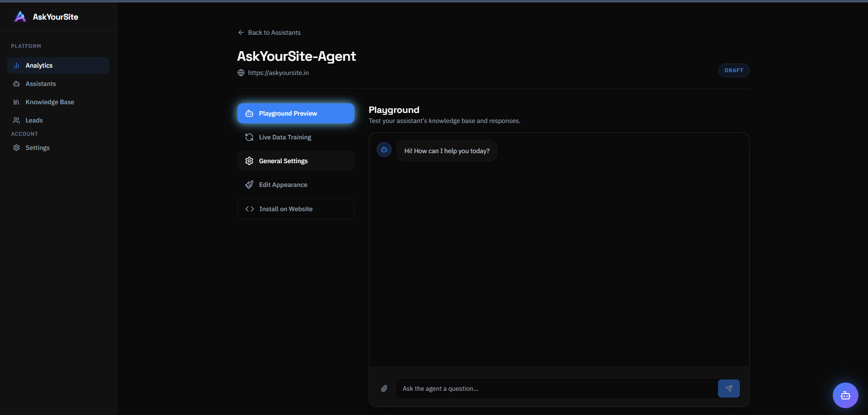Select the Leads people icon
This screenshot has height=415, width=868.
(16, 120)
